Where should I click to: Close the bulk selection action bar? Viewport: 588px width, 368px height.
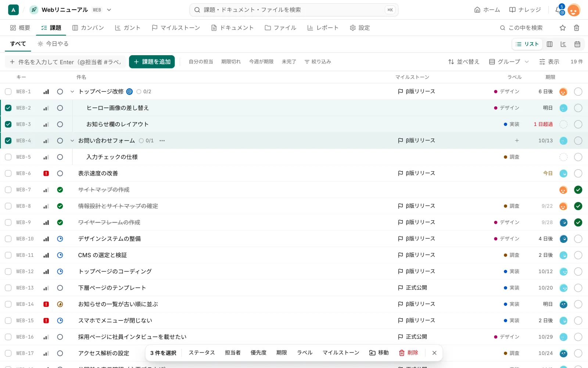point(434,353)
